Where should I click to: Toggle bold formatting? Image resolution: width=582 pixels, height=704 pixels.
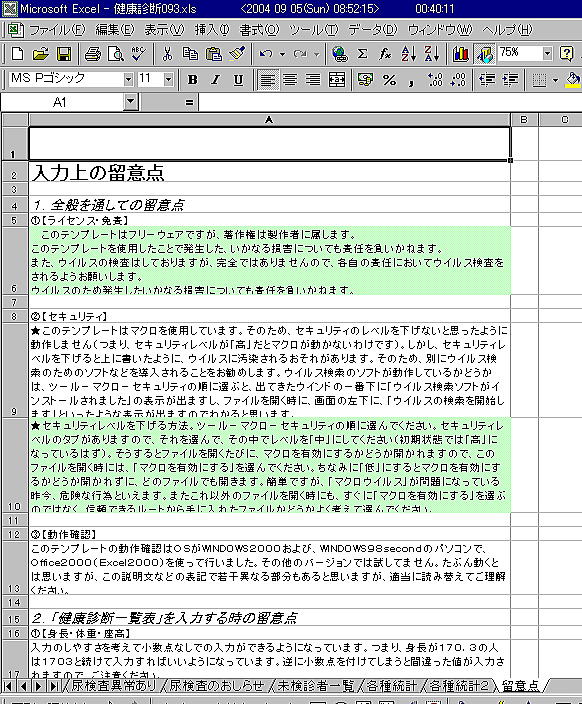(193, 80)
